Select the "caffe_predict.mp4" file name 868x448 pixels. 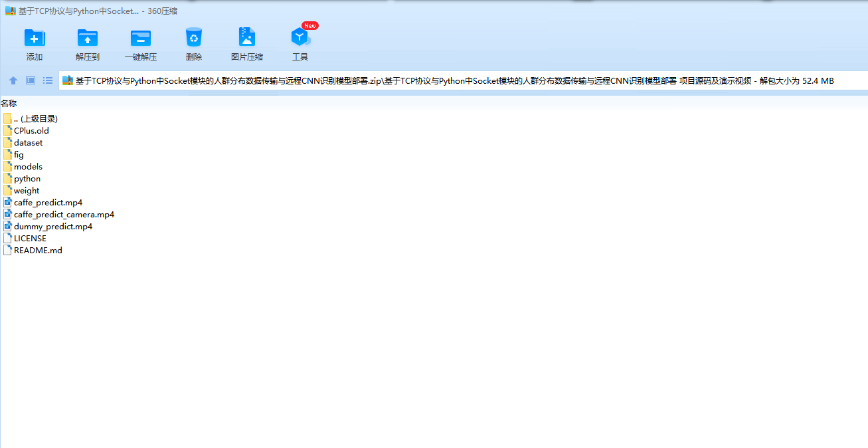coord(48,203)
